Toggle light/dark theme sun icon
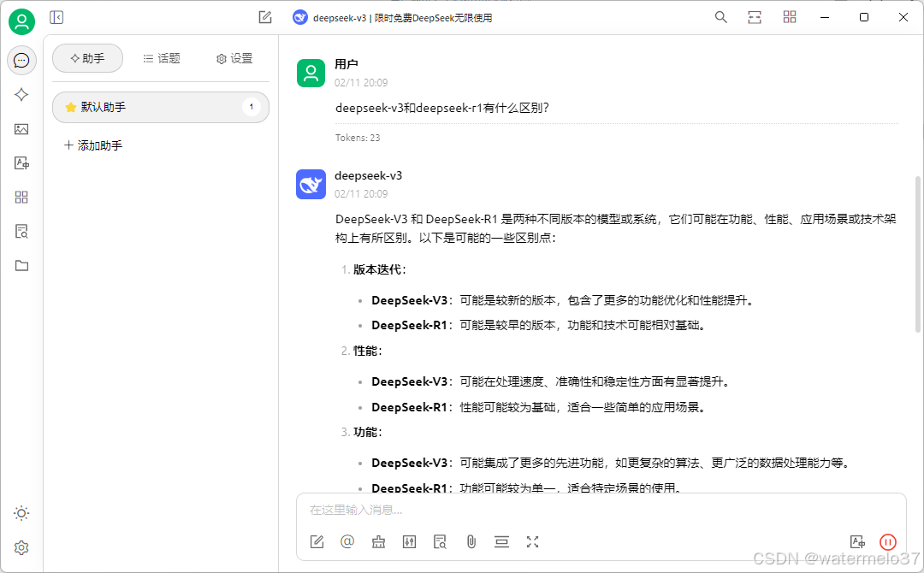Image resolution: width=924 pixels, height=573 pixels. 21,513
